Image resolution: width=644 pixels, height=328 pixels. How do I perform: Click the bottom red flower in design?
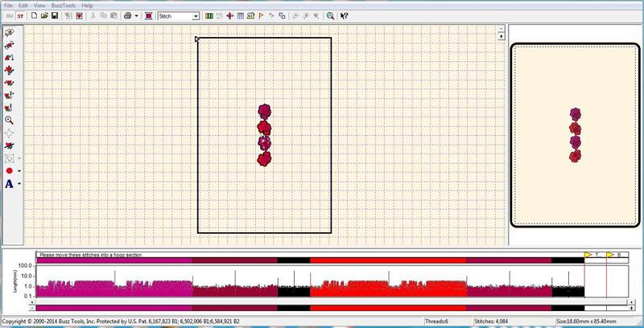[x=265, y=158]
